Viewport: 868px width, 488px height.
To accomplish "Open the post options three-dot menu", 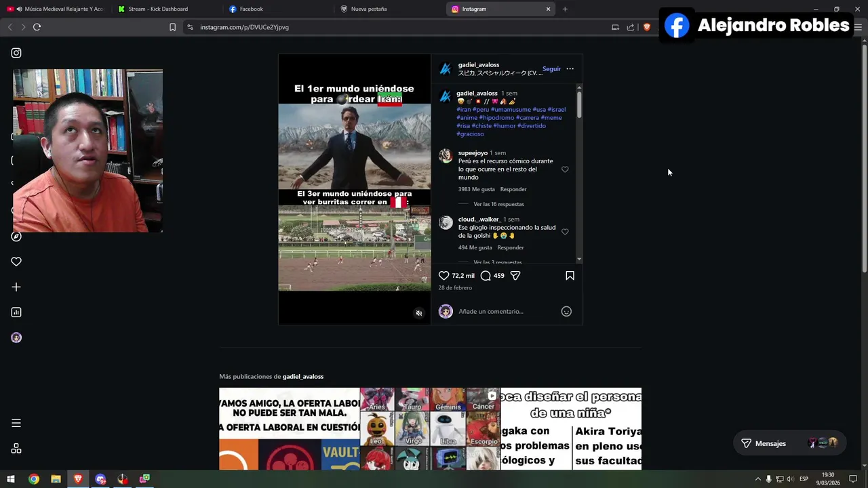I will tap(570, 68).
